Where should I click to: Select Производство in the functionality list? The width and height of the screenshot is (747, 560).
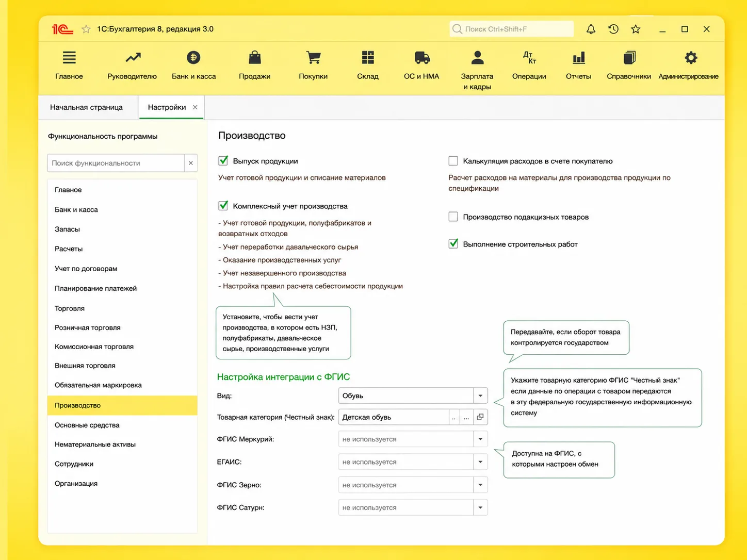(x=122, y=405)
